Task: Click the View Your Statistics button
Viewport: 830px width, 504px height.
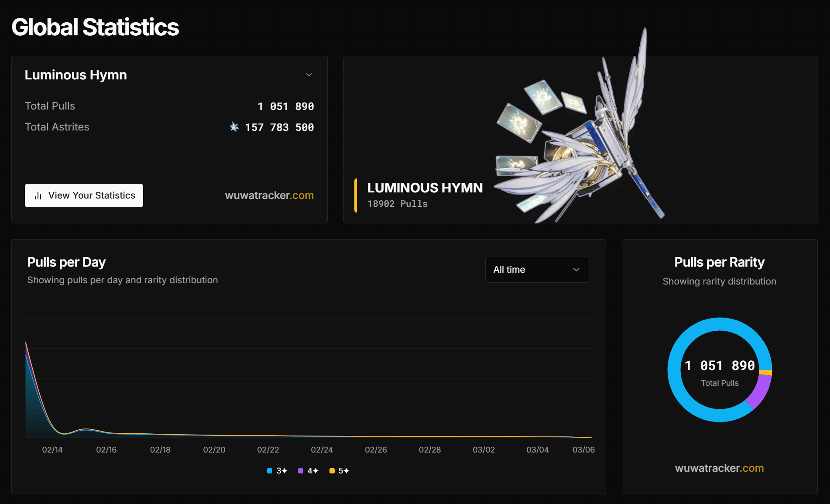Action: (x=84, y=195)
